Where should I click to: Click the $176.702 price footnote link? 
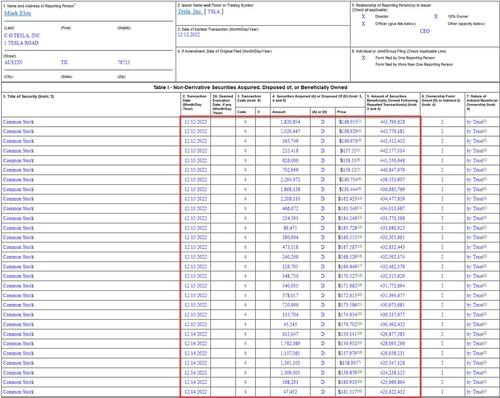click(x=360, y=323)
